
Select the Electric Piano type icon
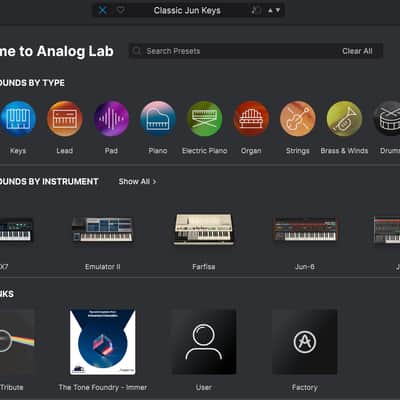(205, 118)
